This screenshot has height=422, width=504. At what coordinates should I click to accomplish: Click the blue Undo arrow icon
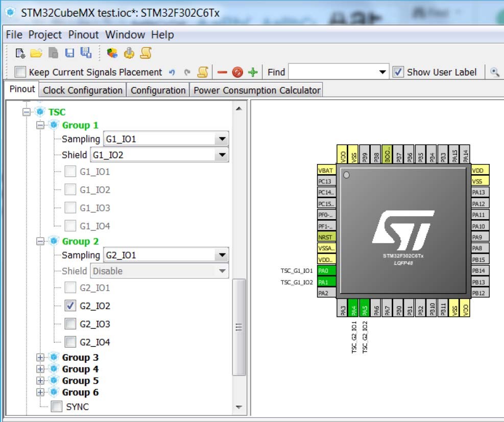(x=172, y=72)
